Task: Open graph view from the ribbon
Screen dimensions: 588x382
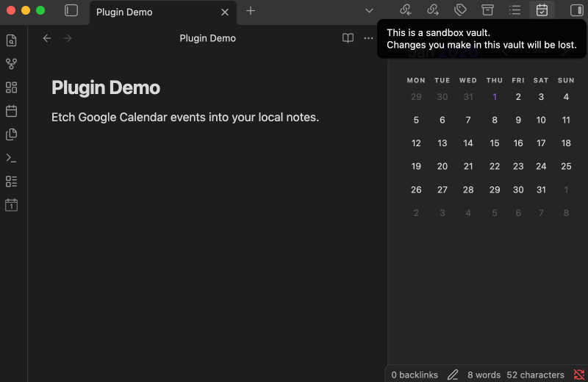Action: 12,64
